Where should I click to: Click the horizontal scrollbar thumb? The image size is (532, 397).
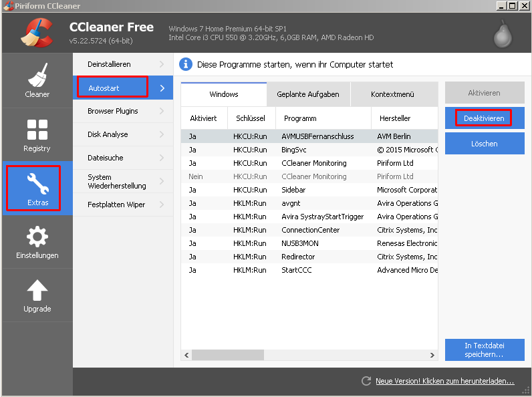(x=228, y=356)
